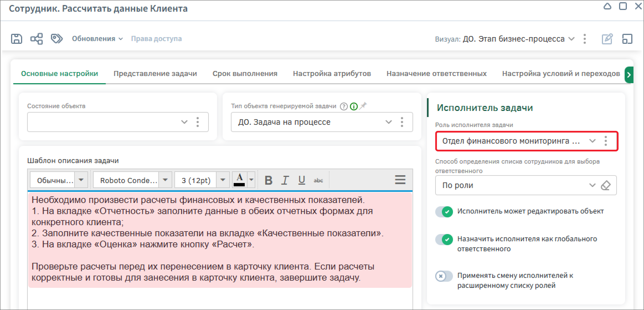Image resolution: width=644 pixels, height=310 pixels.
Task: Close the Сотрудник. Рассчитать данные Клиента window
Action: point(638,6)
